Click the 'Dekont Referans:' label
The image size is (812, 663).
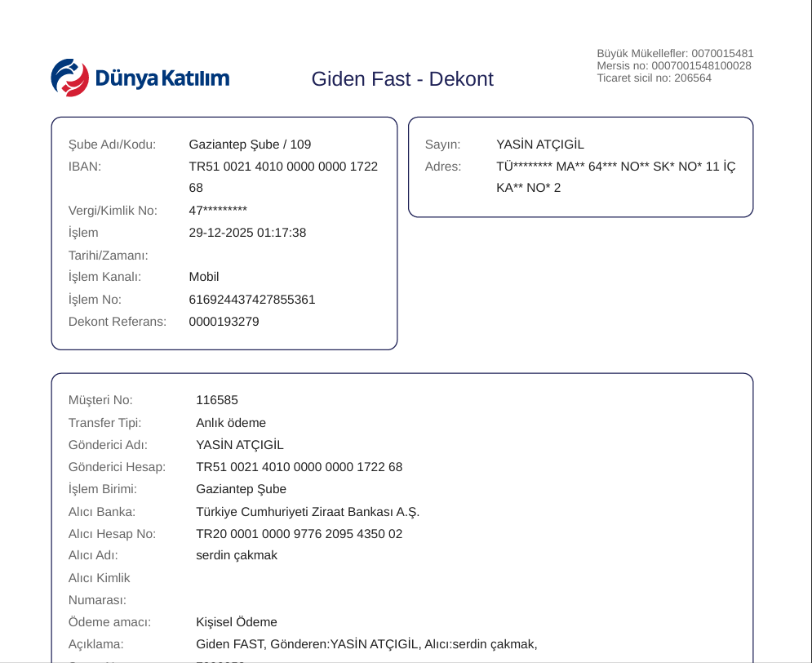click(x=117, y=322)
